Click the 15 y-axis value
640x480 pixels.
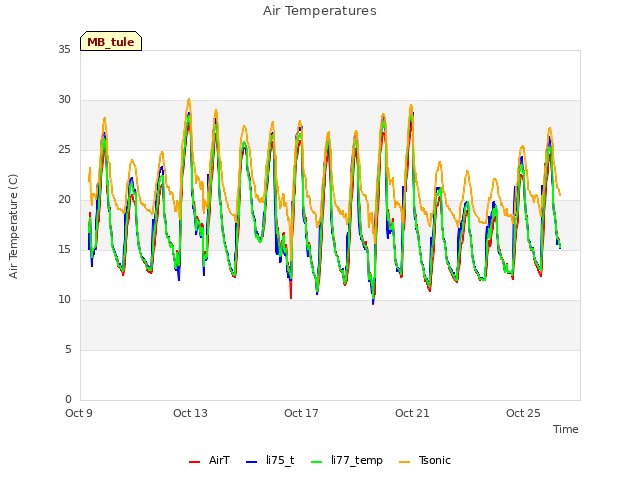pos(64,249)
